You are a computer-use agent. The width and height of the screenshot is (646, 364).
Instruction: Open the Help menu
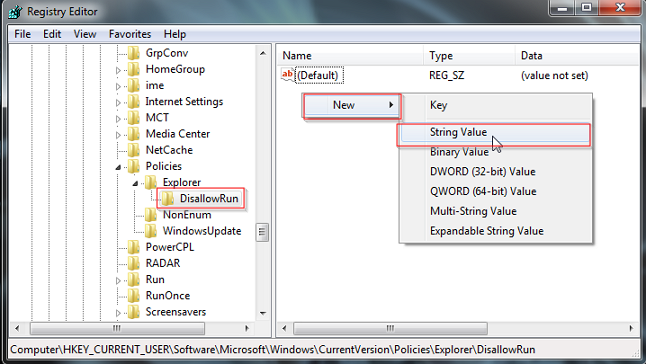175,34
